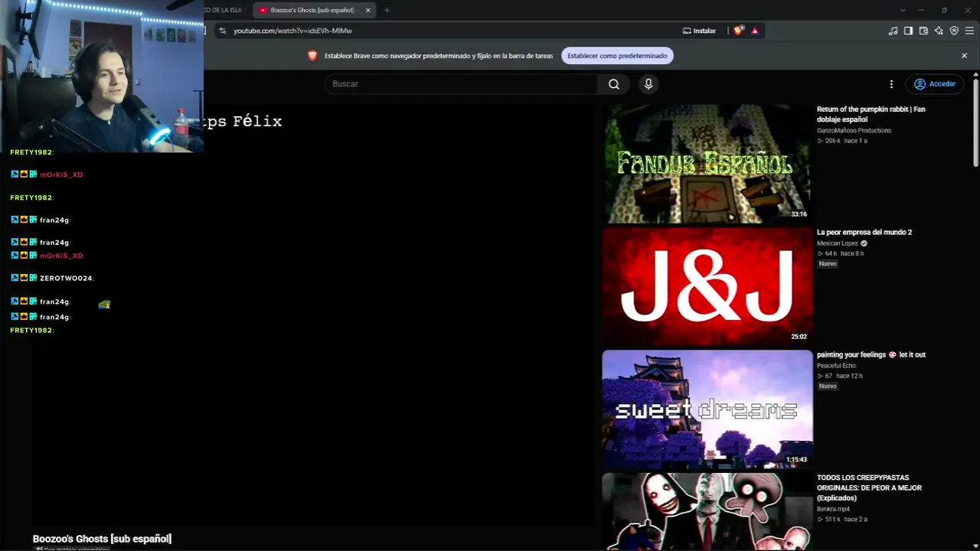Click the '67 hace 12 h' view count
980x551 pixels.
point(840,376)
